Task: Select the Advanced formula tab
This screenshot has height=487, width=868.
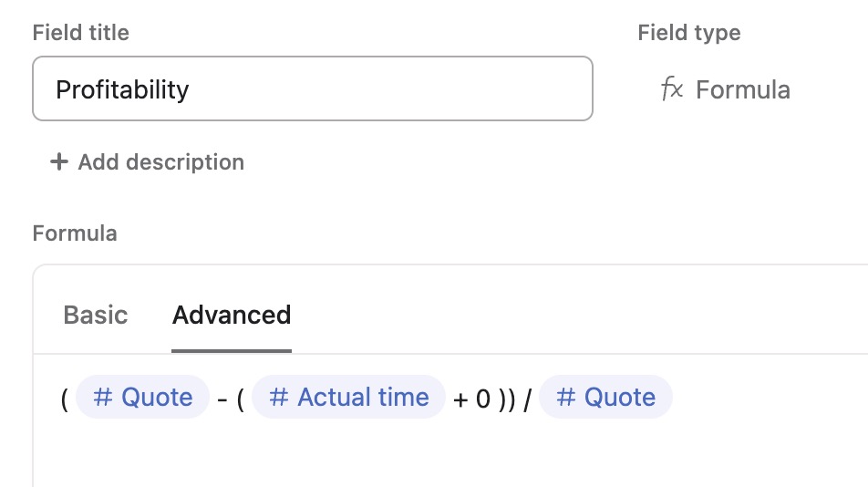Action: (x=232, y=316)
